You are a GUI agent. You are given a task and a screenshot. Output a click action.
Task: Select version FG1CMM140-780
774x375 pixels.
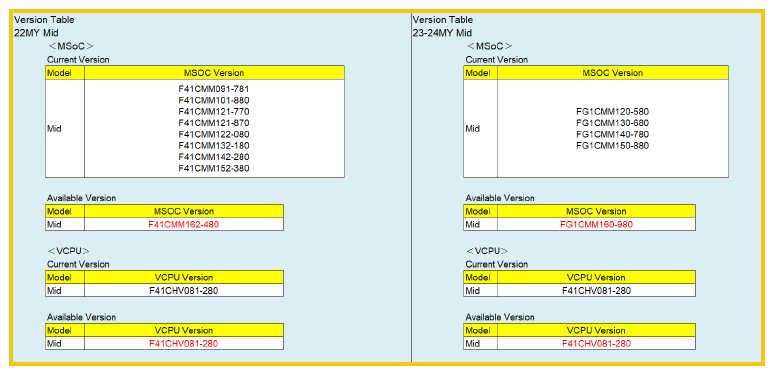(x=613, y=134)
